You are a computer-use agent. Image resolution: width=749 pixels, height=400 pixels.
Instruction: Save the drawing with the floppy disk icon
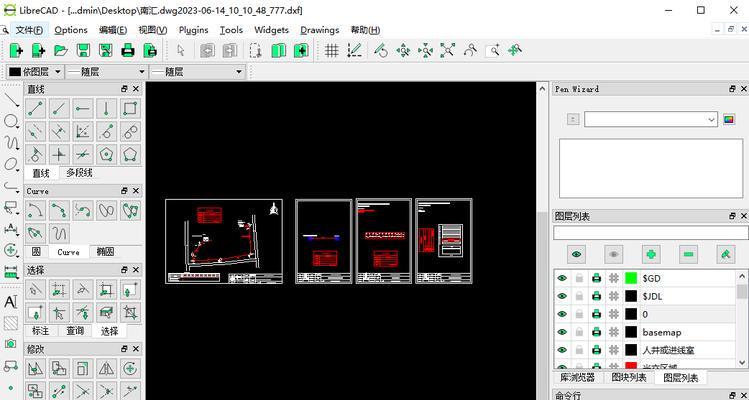[x=83, y=50]
